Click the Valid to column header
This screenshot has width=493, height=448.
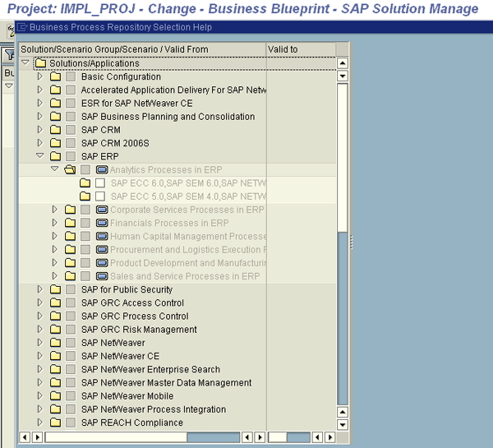click(301, 49)
